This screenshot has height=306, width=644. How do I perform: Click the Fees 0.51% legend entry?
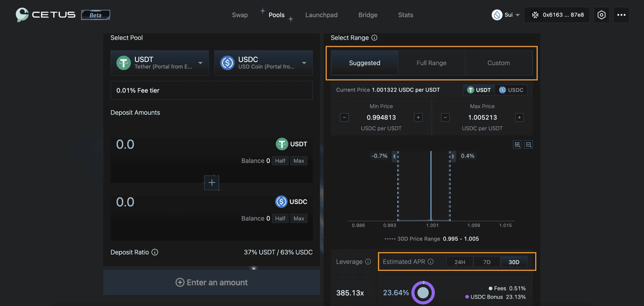coord(507,288)
